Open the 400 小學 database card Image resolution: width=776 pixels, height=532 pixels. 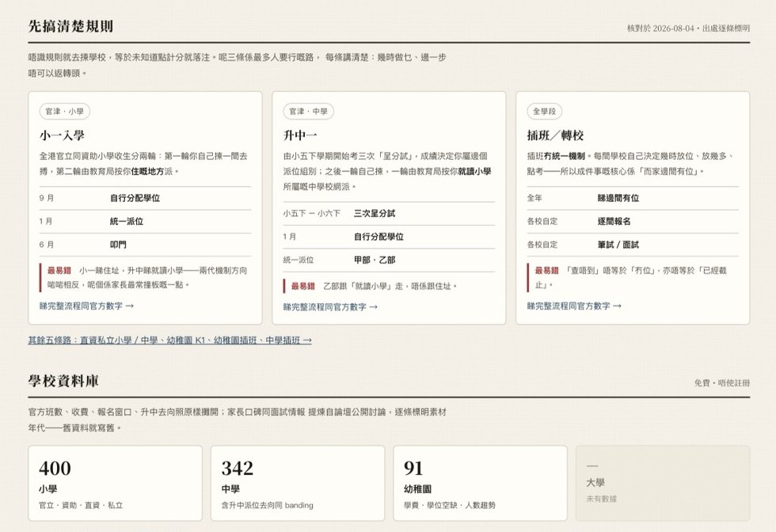tap(116, 483)
